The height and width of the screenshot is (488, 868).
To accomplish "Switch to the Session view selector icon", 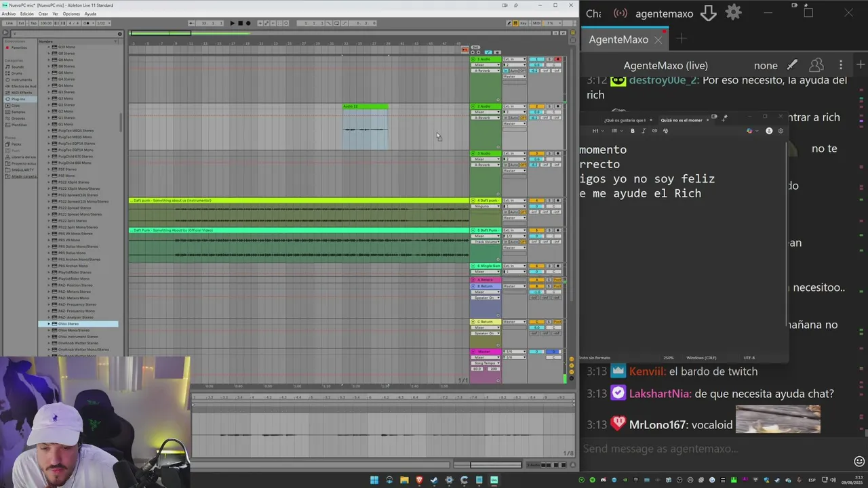I will (573, 40).
